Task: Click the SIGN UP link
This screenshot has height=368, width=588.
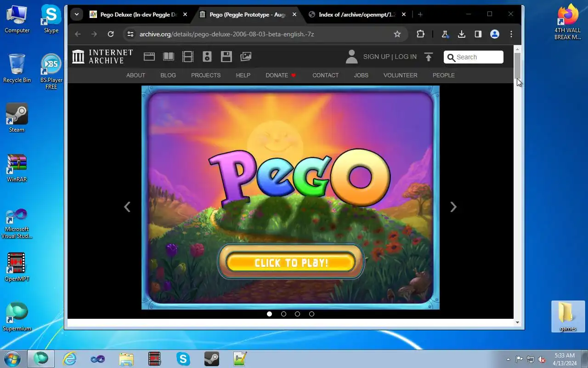Action: pyautogui.click(x=376, y=57)
